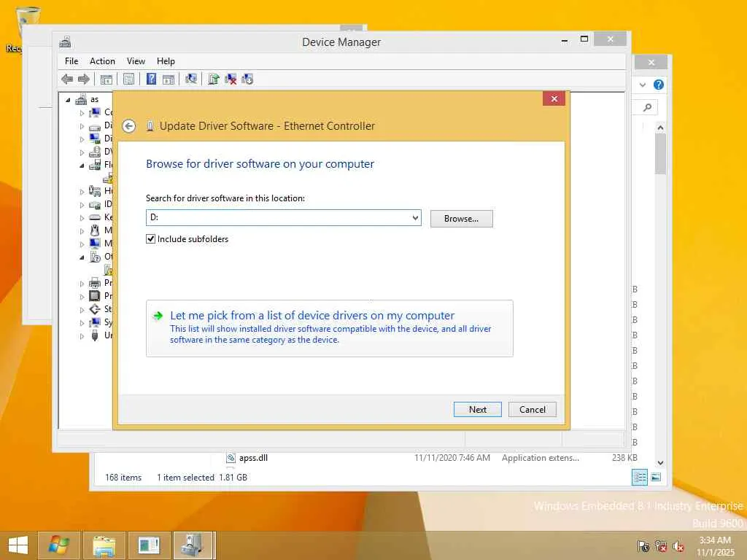The image size is (747, 560).
Task: Click Disable device toolbar icon with down arrow
Action: pyautogui.click(x=247, y=79)
